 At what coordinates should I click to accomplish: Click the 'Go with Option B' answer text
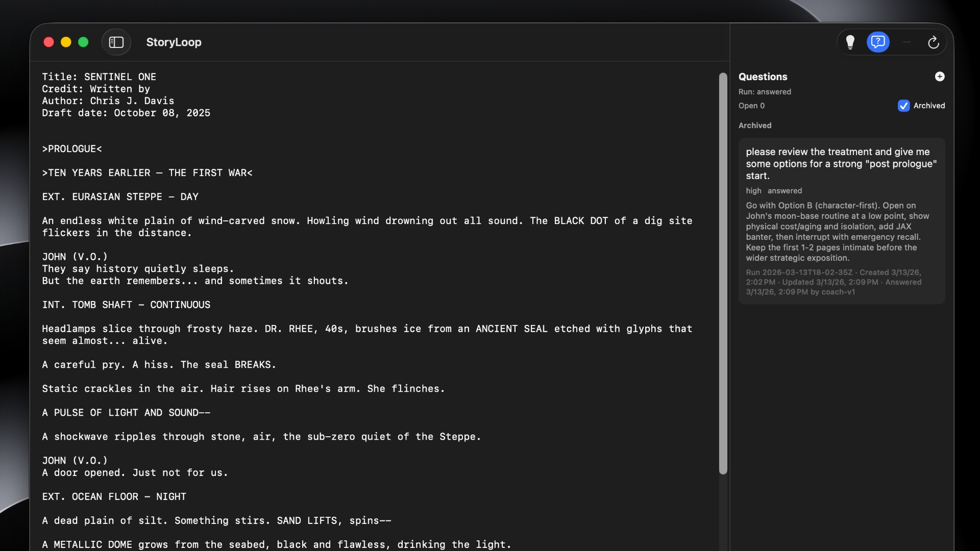(x=838, y=232)
